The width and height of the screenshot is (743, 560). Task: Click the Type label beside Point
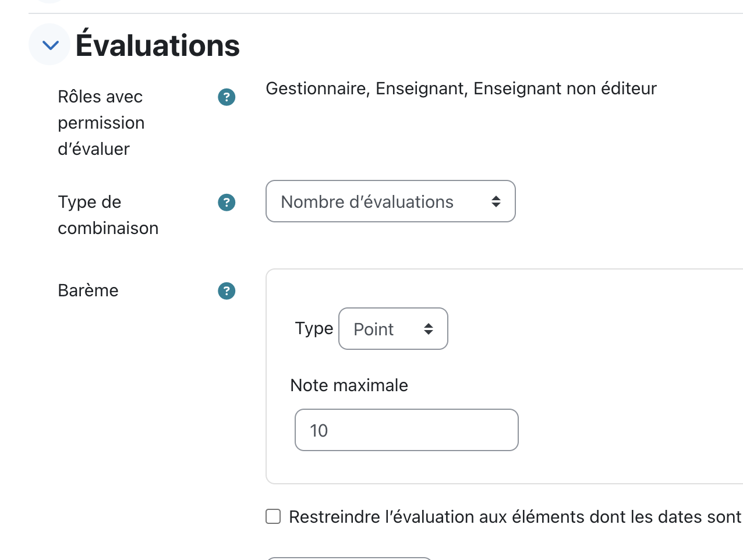(x=314, y=328)
